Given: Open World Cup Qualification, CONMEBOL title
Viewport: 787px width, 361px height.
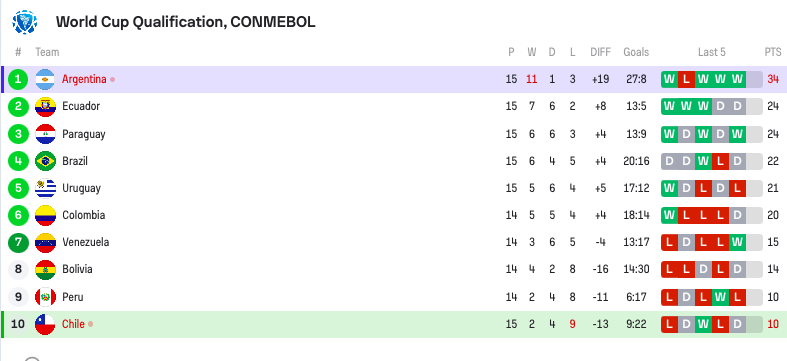Looking at the screenshot, I should pyautogui.click(x=186, y=22).
